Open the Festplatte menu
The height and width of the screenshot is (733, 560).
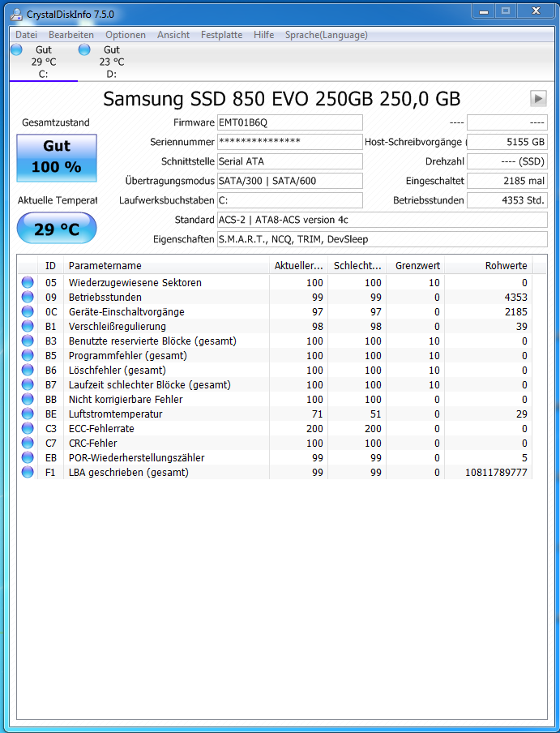[x=221, y=35]
